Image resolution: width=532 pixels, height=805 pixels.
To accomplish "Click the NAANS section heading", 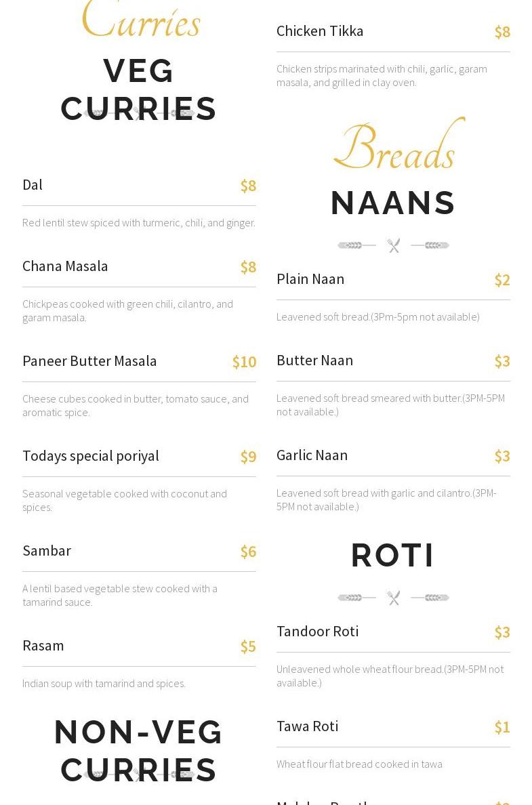I will click(393, 203).
